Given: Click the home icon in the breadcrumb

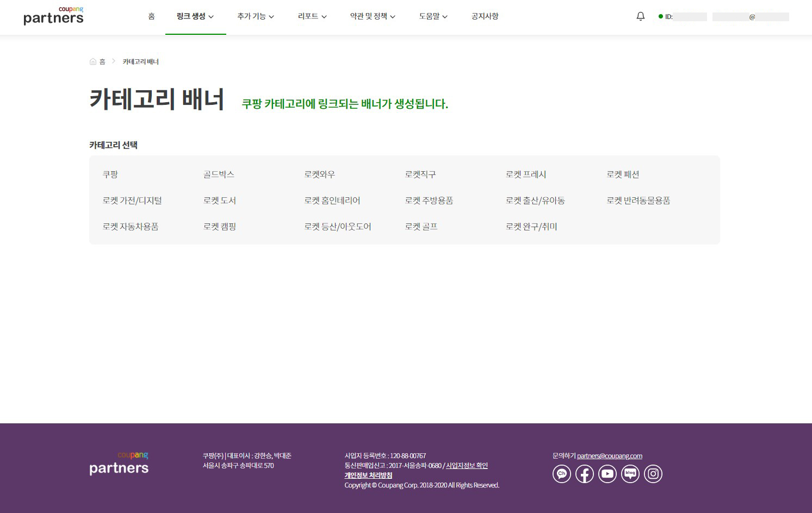Looking at the screenshot, I should point(93,61).
